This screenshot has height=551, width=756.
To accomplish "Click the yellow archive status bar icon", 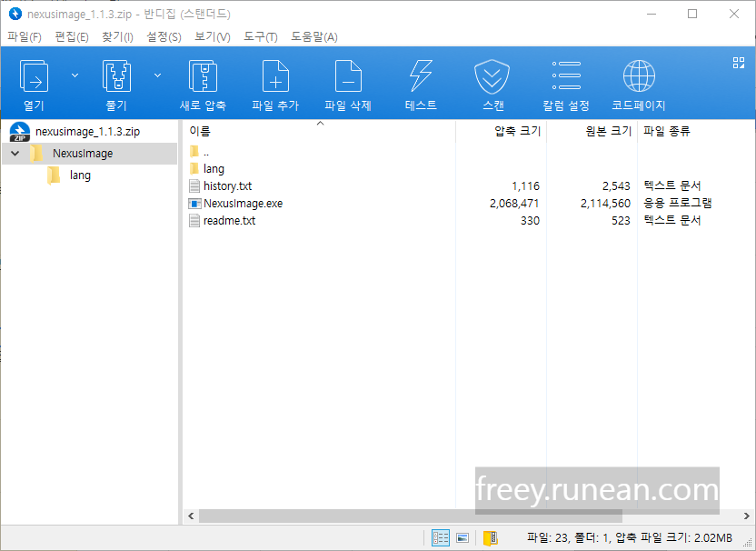I will coord(490,537).
